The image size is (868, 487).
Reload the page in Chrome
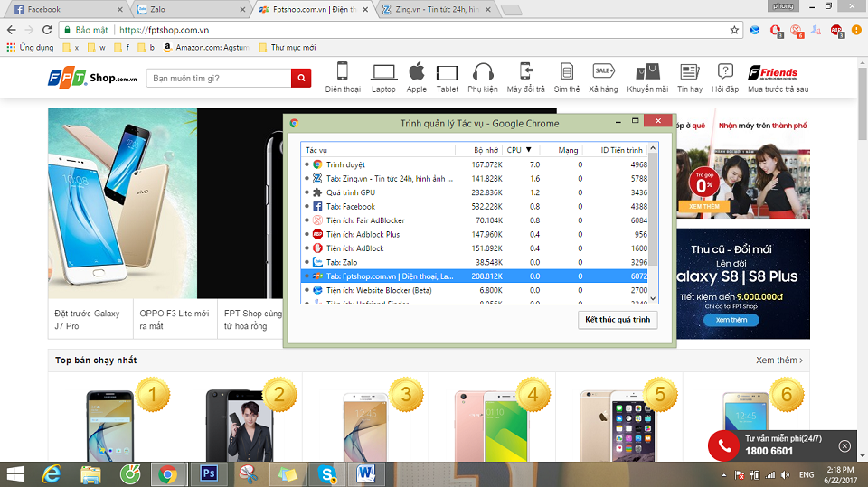(47, 30)
